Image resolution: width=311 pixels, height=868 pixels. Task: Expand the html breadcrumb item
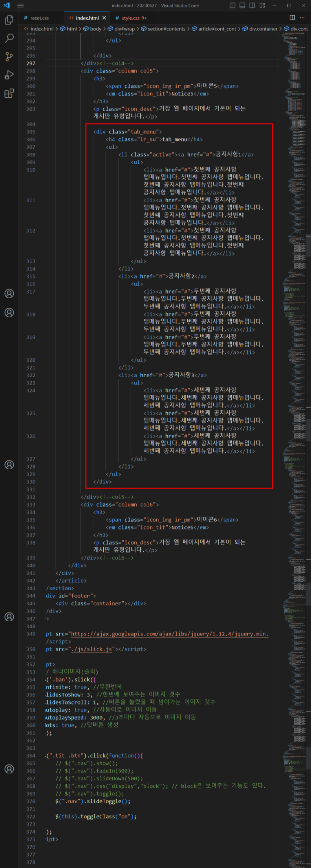pos(68,29)
